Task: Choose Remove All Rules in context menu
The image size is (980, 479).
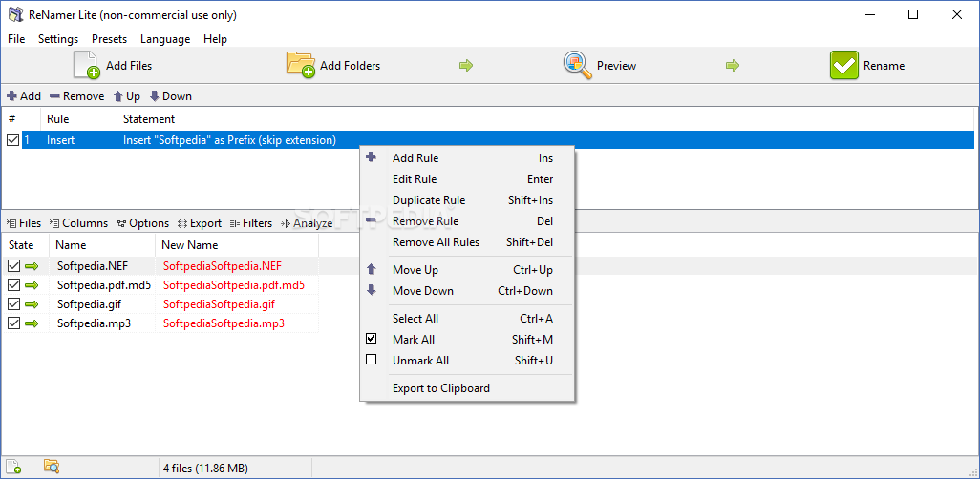Action: 467,241
